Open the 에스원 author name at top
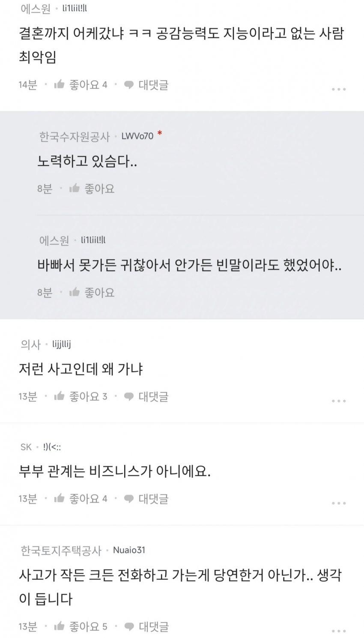This screenshot has width=364, height=638. (x=35, y=9)
